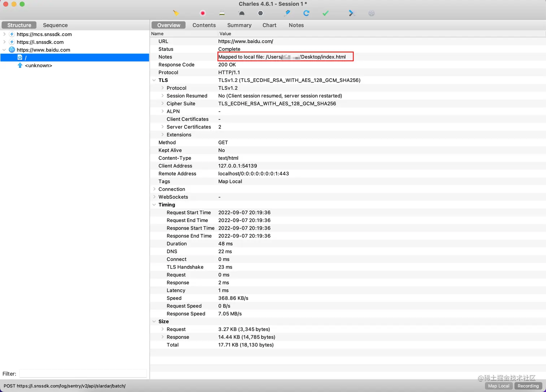Screen dimensions: 546x392
Task: Open the Contents tab
Action: click(x=204, y=25)
